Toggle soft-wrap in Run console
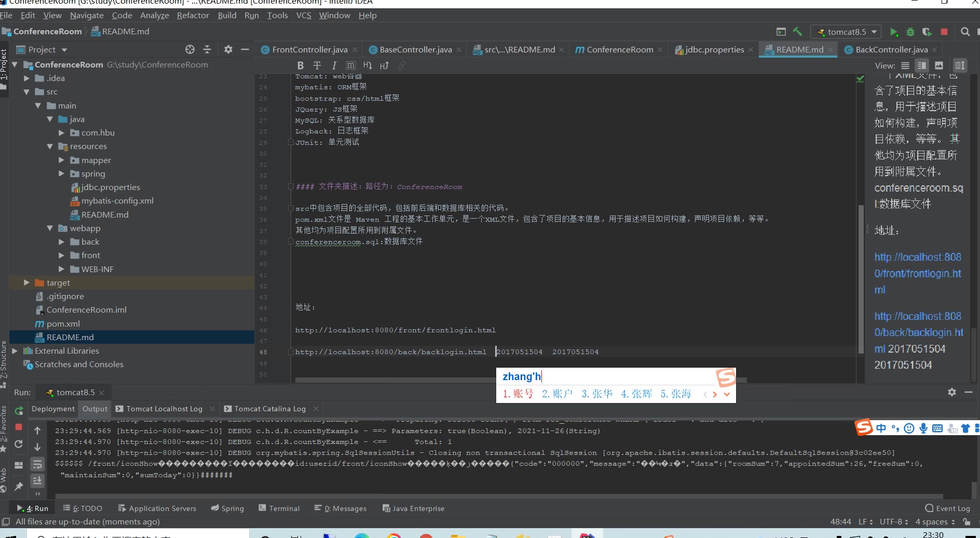 [x=37, y=464]
